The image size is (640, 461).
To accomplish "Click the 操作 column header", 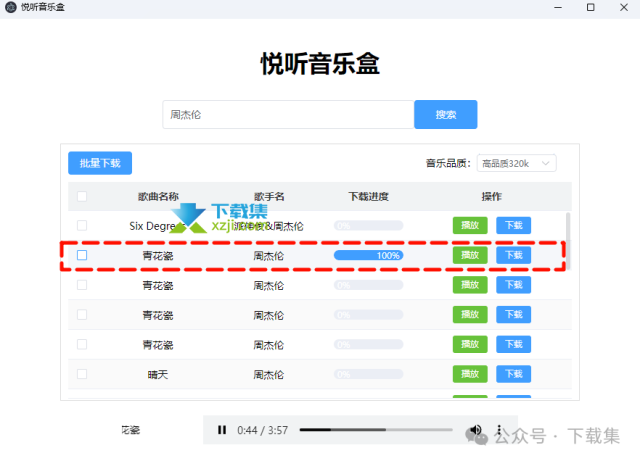I will (x=492, y=196).
